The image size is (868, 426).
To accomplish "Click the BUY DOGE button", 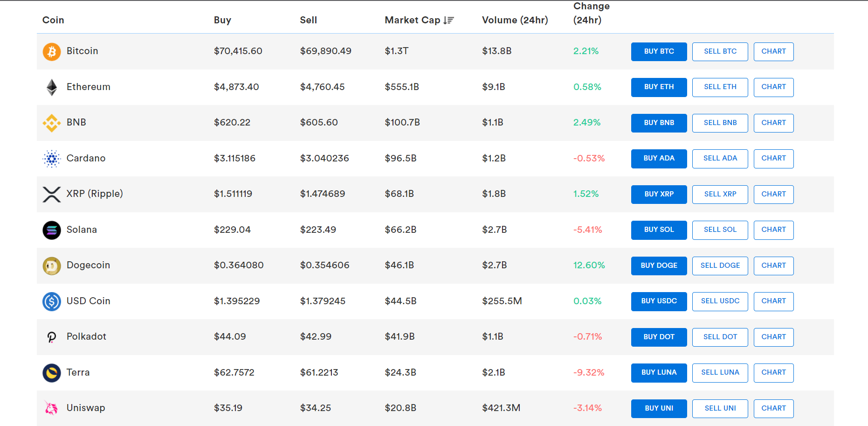I will point(659,266).
